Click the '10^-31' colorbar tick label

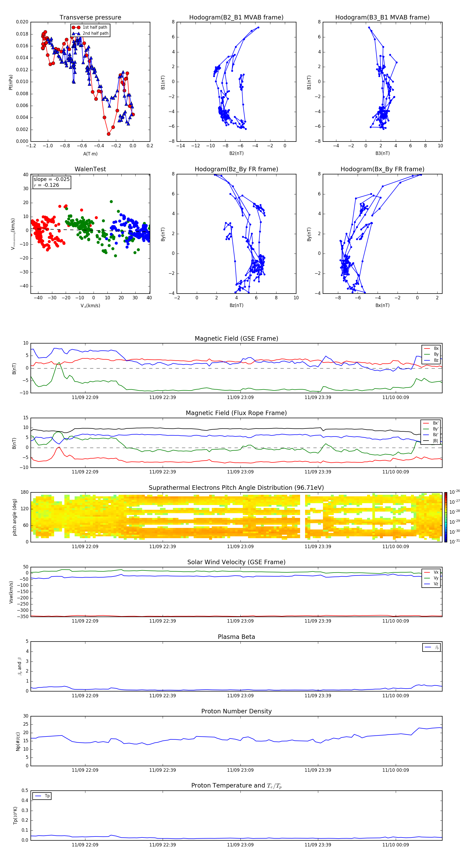coord(455,542)
